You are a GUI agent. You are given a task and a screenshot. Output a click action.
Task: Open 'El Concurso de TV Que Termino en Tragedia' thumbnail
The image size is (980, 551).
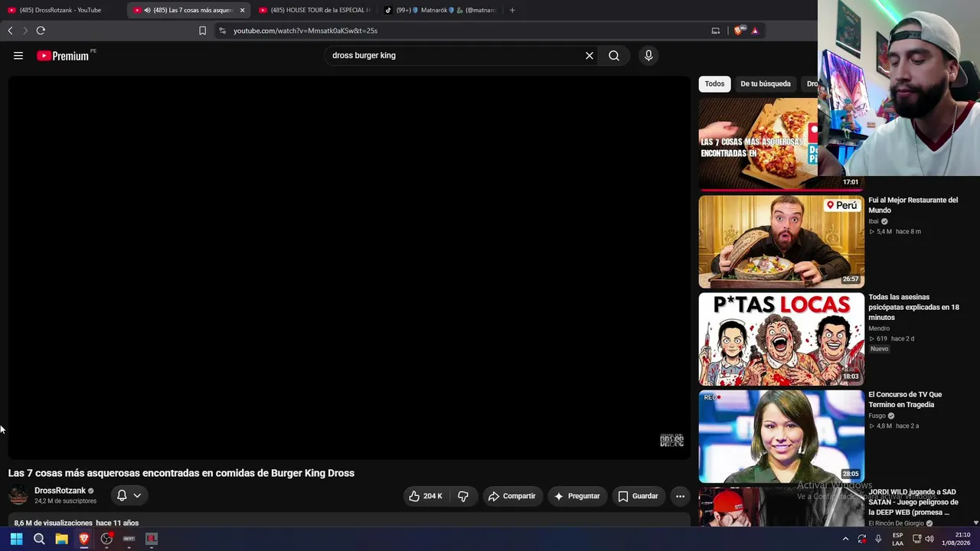pyautogui.click(x=782, y=436)
